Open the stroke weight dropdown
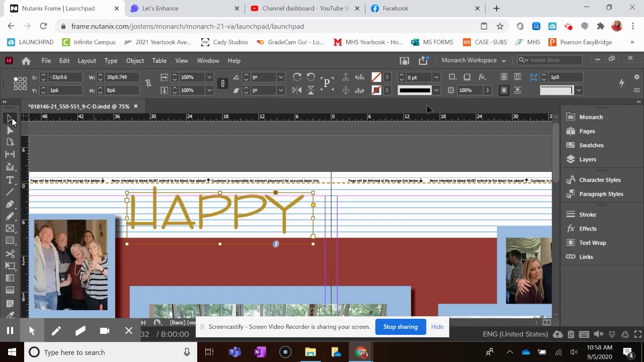 click(436, 77)
